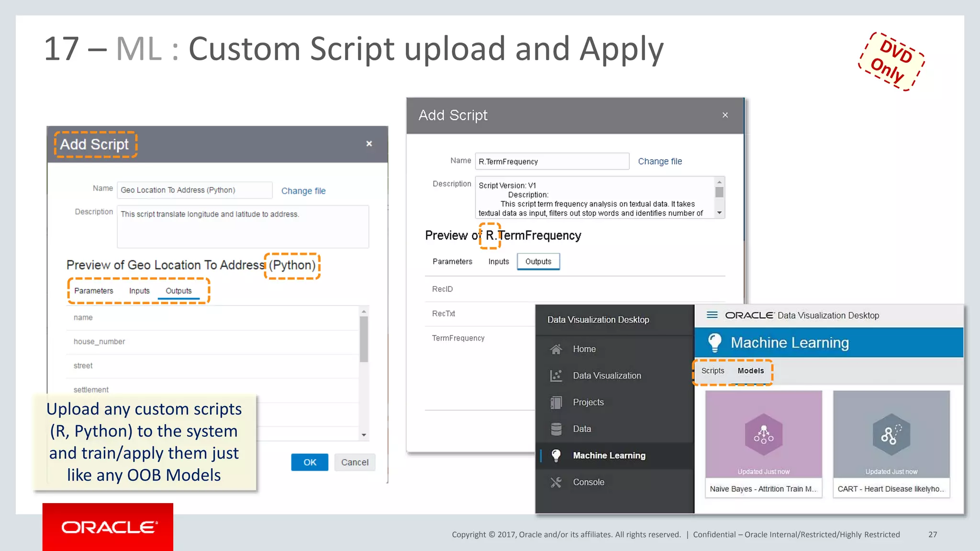Open the CART - Heart Disease model card
The width and height of the screenshot is (980, 551).
[891, 444]
